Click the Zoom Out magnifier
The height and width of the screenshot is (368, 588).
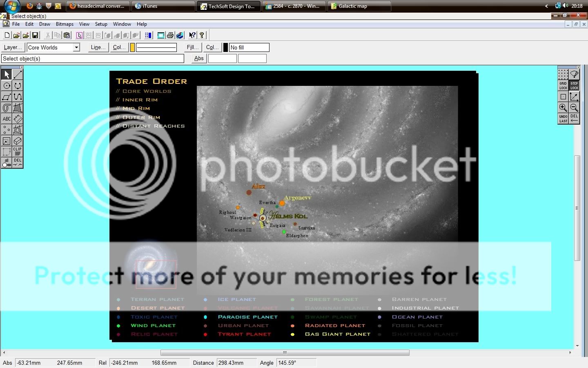click(574, 108)
